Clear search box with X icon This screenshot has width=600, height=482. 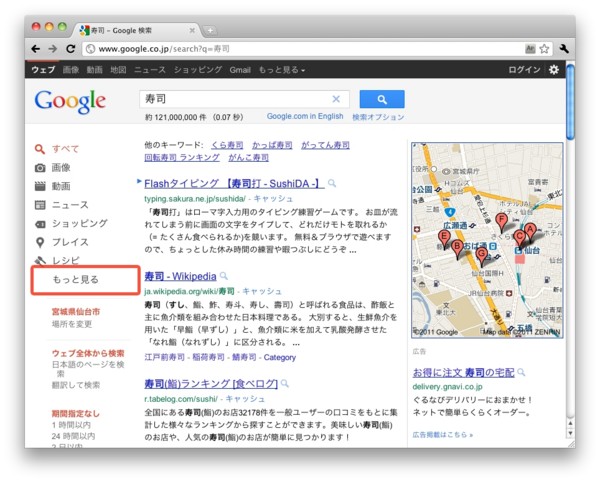click(x=336, y=99)
